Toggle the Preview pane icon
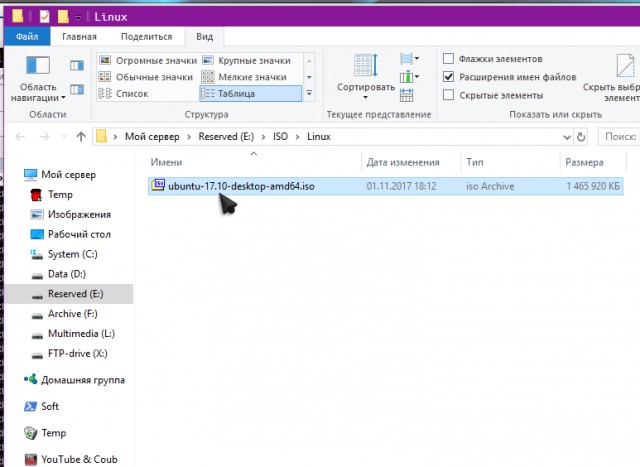This screenshot has height=467, width=640. 77,65
